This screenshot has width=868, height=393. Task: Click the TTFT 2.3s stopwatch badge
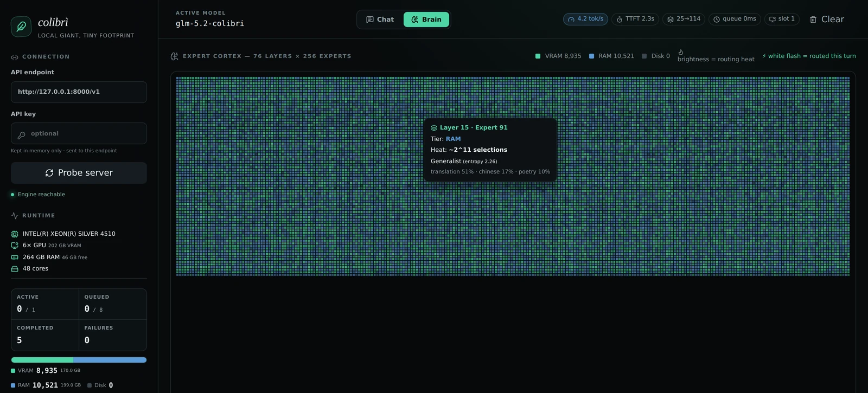[635, 19]
